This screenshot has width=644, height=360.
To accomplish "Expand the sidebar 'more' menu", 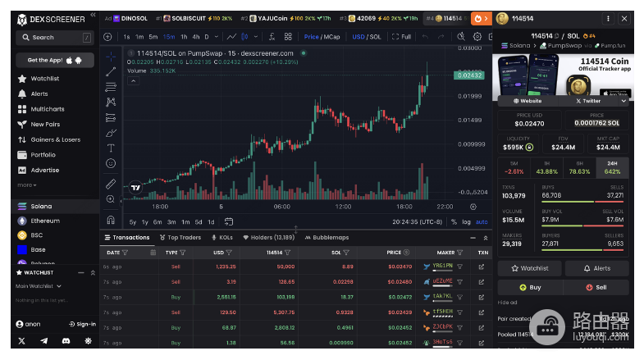I will (x=27, y=185).
